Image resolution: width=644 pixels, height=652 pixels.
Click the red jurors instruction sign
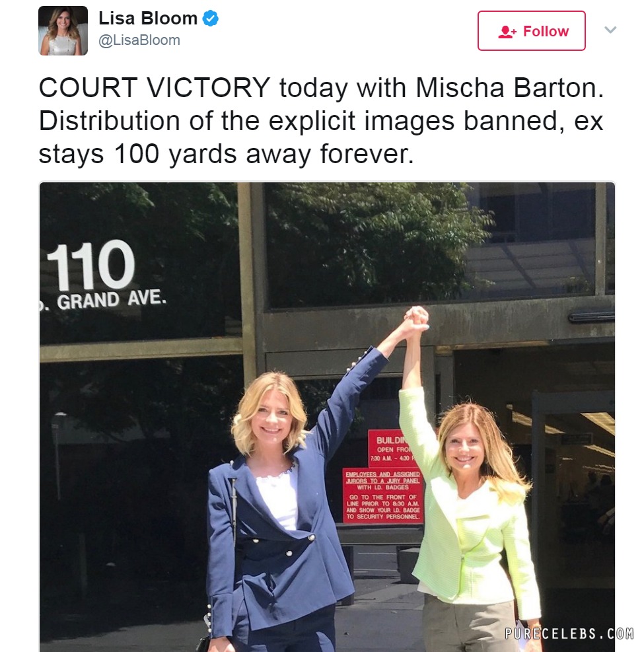[383, 495]
